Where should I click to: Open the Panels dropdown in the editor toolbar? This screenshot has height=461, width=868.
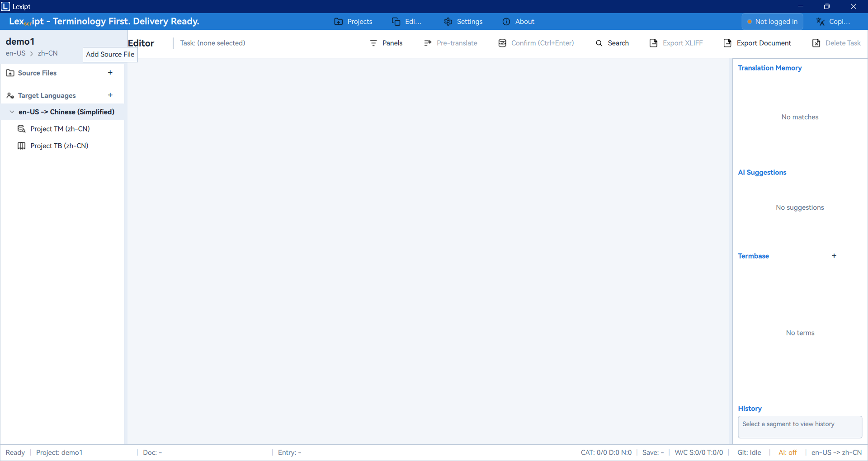pos(386,43)
